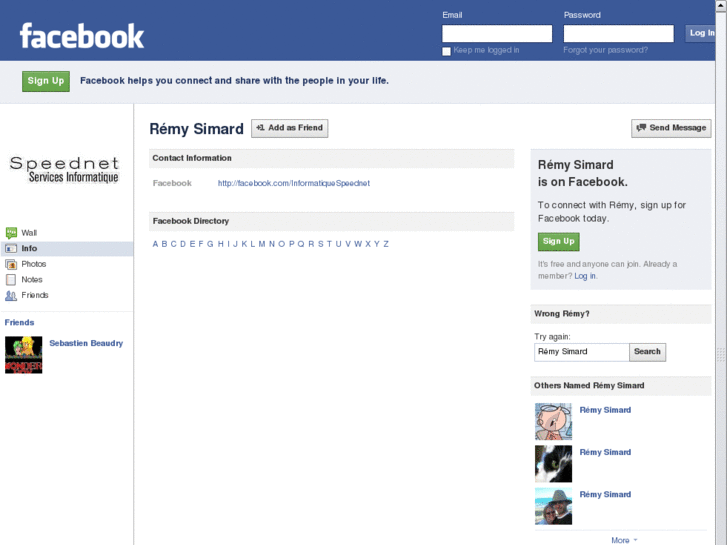Focus the Password input field
The height and width of the screenshot is (545, 727).
(x=619, y=33)
